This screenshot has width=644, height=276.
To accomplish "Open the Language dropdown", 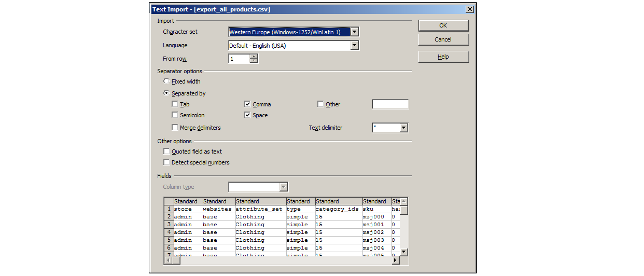I will coord(354,46).
